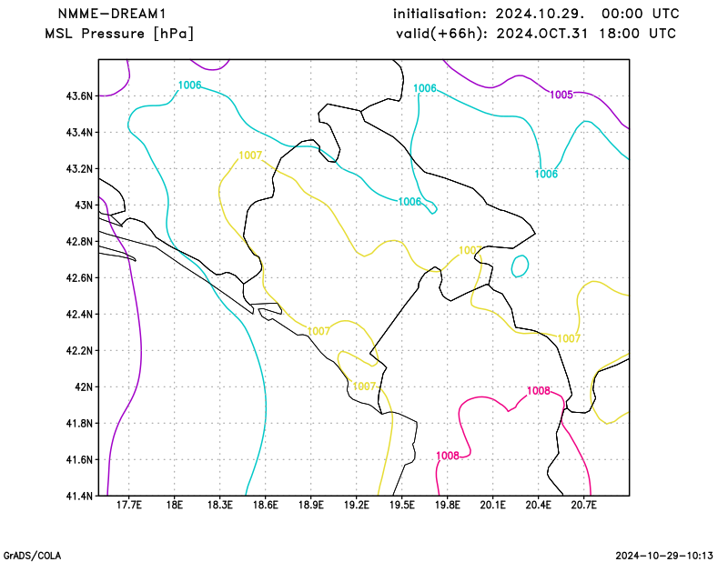Select the 19.2E longitude label
Image resolution: width=728 pixels, height=562 pixels.
pos(356,505)
